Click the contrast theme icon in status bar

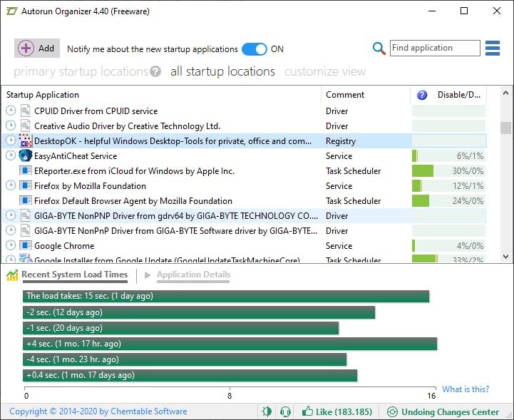(267, 411)
